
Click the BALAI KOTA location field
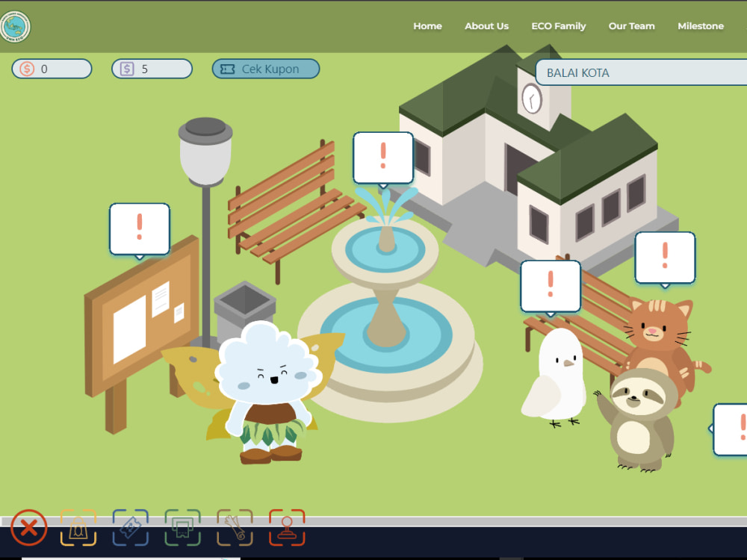coord(641,72)
